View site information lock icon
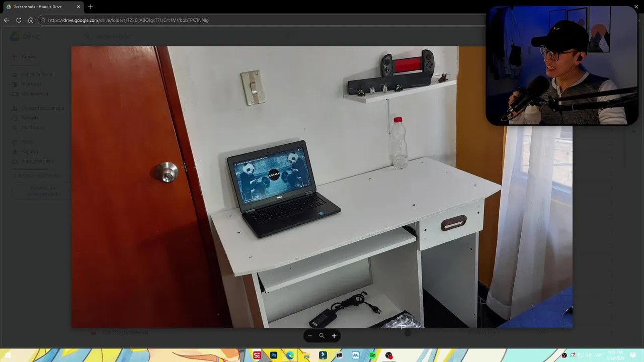Screen dimensions: 644x362 click(43, 20)
